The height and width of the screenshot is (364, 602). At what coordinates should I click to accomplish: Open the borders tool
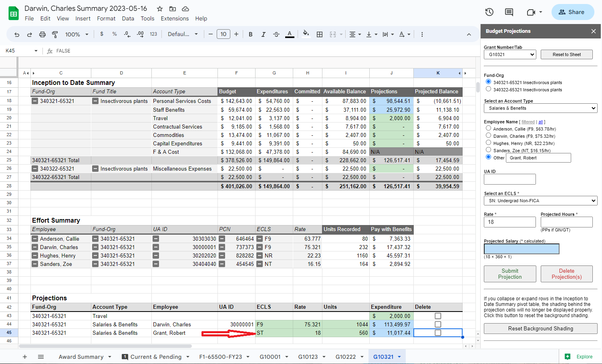tap(319, 34)
